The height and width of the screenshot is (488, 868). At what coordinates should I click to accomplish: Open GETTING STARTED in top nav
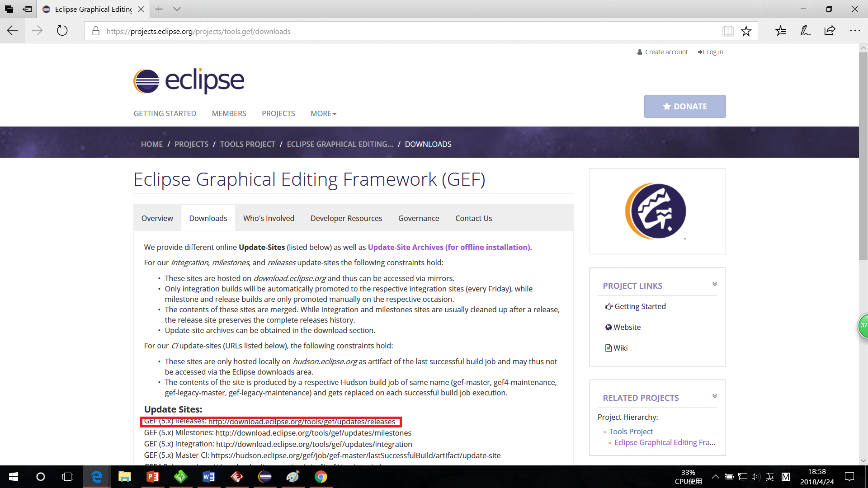pyautogui.click(x=165, y=113)
